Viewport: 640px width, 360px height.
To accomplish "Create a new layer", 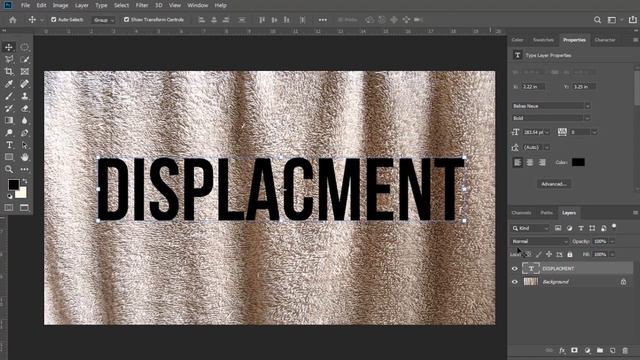I will 612,350.
